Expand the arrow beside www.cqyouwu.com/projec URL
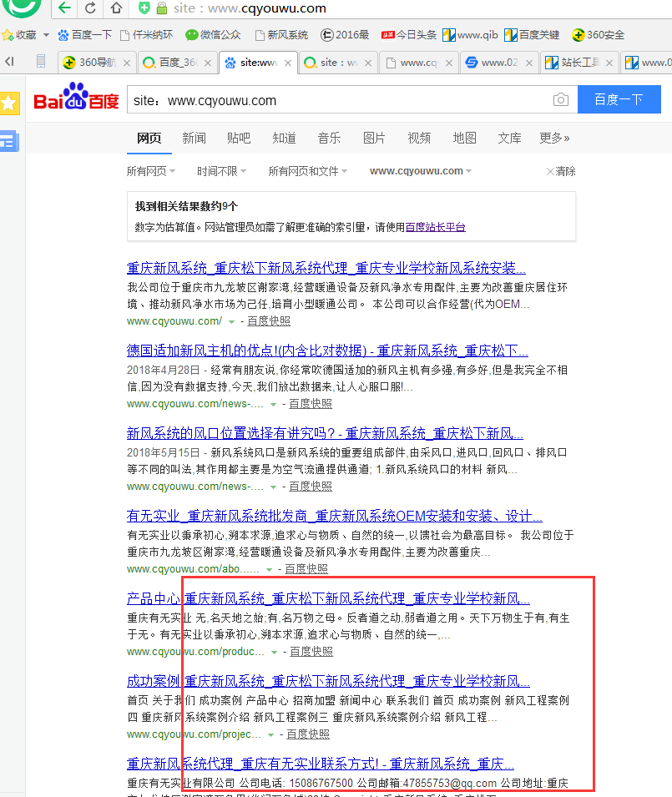672x797 pixels. click(x=271, y=734)
